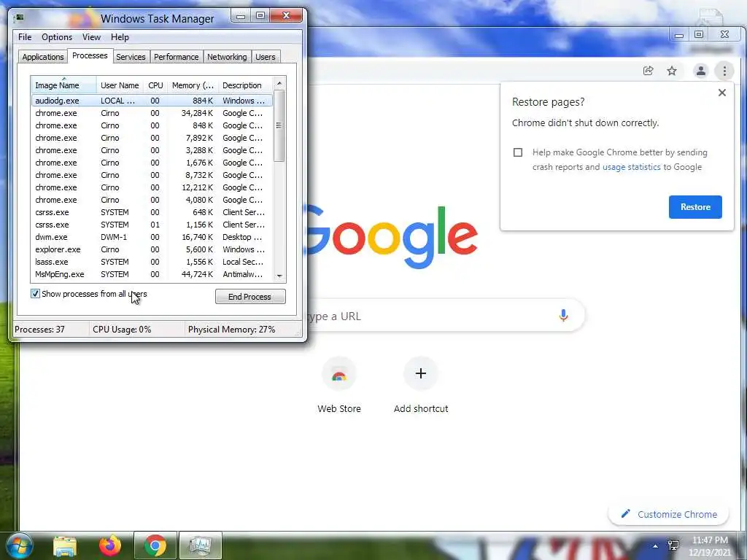Viewport: 747px width, 560px height.
Task: Click the process list scrollbar thumb
Action: (x=279, y=125)
